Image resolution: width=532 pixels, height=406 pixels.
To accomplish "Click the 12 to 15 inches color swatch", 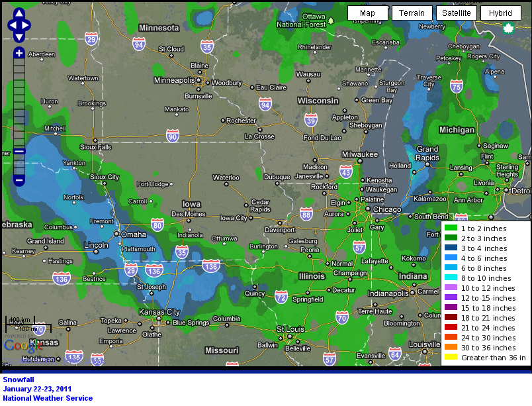I will pos(451,297).
